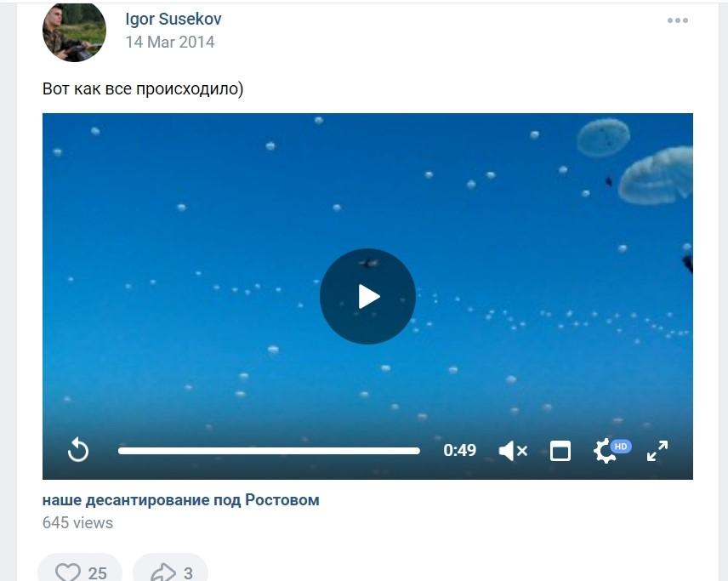Viewport: 728px width, 581px height.
Task: Click the 3 shares count
Action: pos(188,573)
